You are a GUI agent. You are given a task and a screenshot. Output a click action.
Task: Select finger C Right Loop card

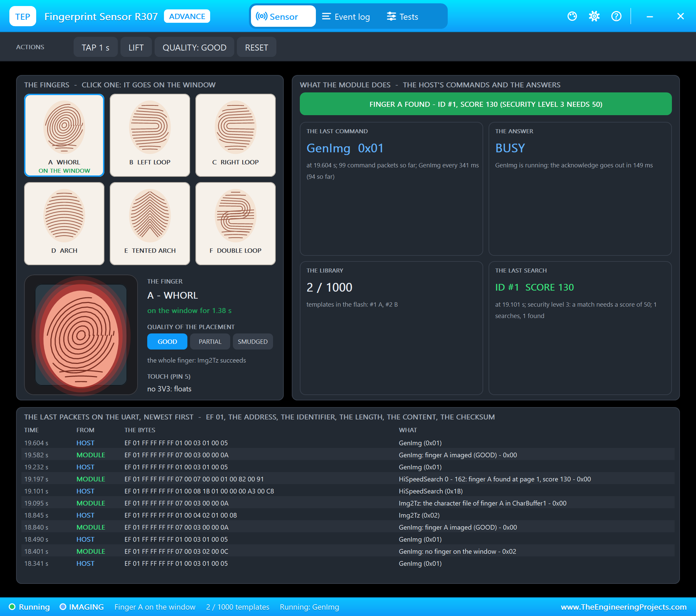point(236,135)
